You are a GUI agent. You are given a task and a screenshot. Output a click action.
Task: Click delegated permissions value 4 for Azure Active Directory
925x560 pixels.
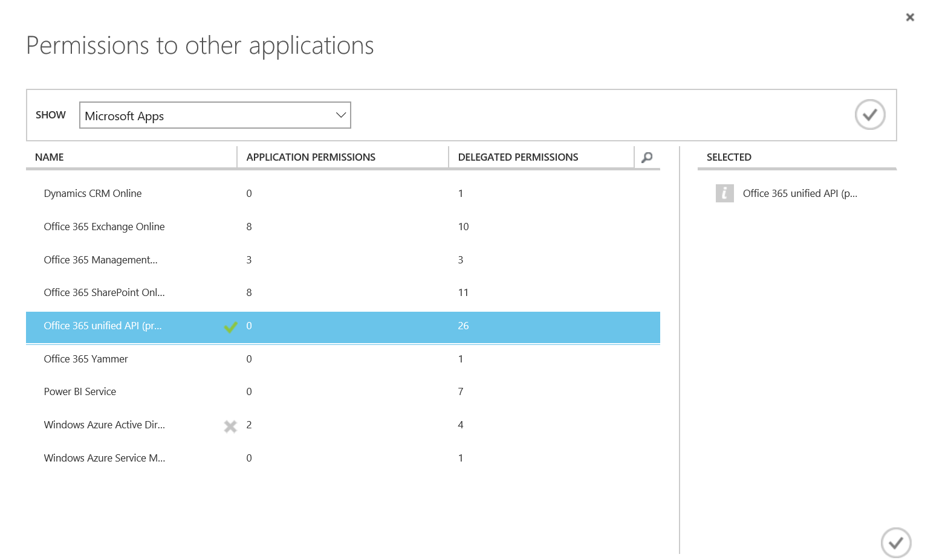tap(461, 425)
